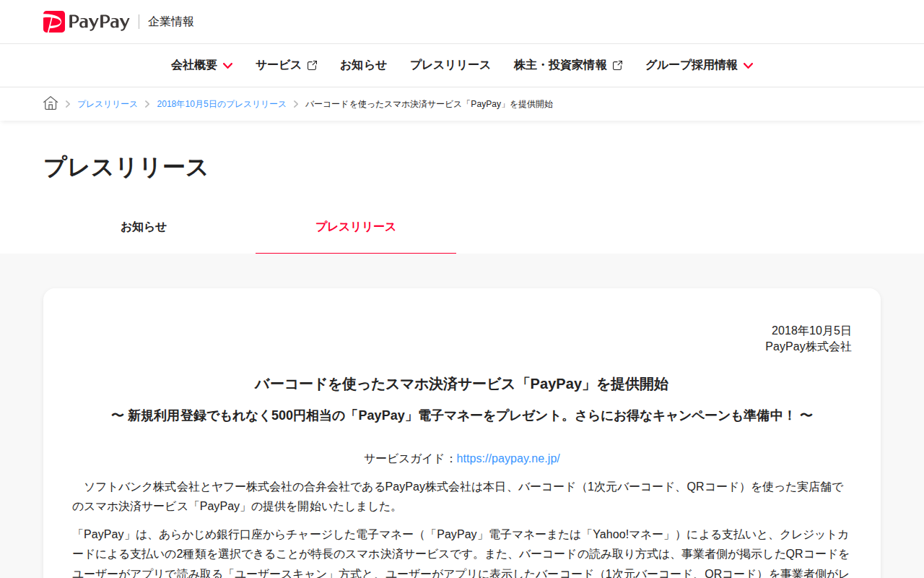The height and width of the screenshot is (578, 924).
Task: Click current-page breadcrumb text バーコードを使ったスマホ決済サービス
Action: click(x=429, y=104)
